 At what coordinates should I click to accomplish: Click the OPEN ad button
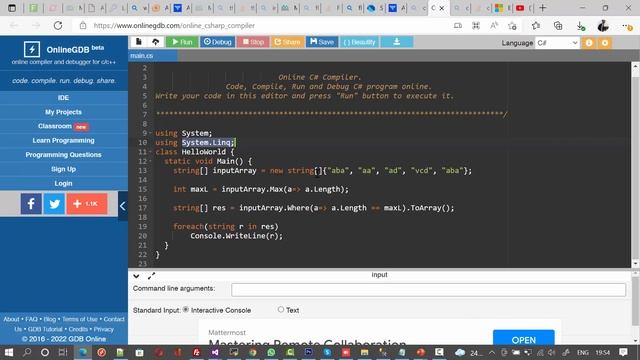pos(524,339)
